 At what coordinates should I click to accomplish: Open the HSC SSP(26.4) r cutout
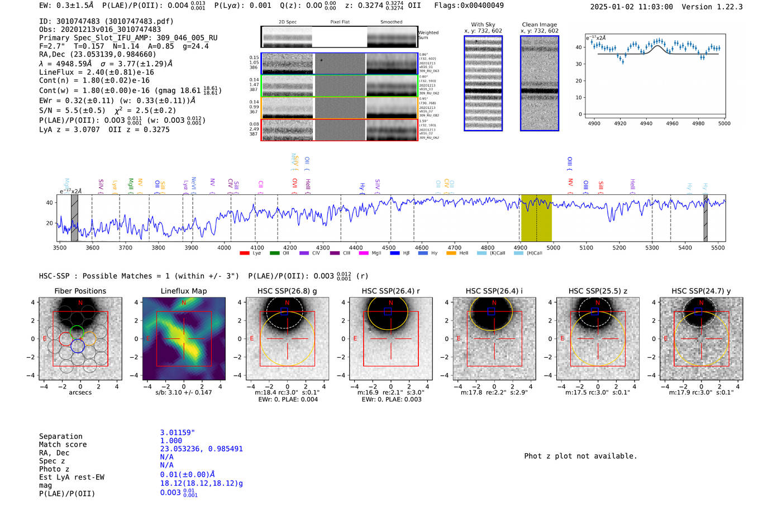[x=391, y=338]
